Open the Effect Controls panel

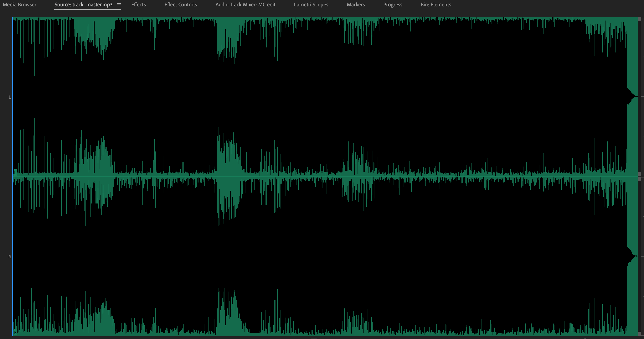pyautogui.click(x=180, y=5)
